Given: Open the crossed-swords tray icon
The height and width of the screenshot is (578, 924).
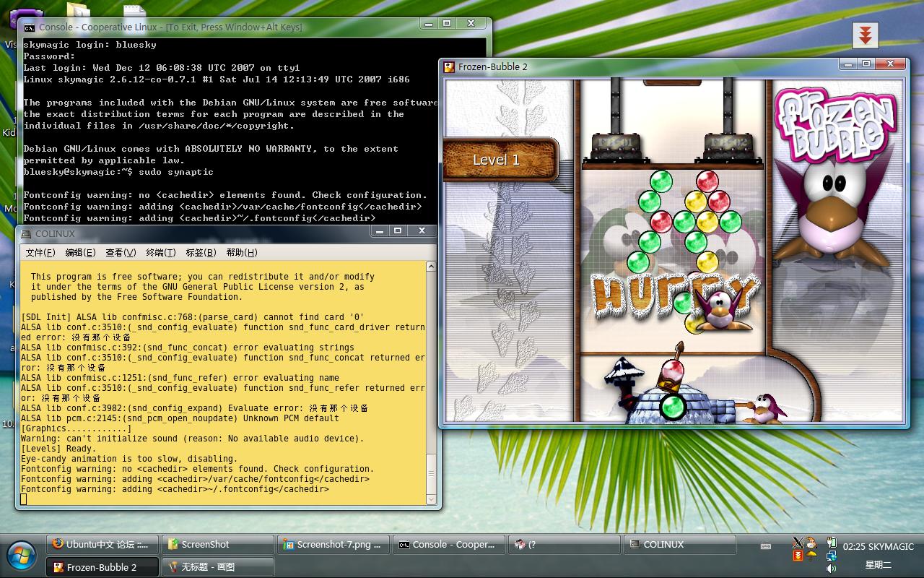Looking at the screenshot, I should click(x=798, y=543).
